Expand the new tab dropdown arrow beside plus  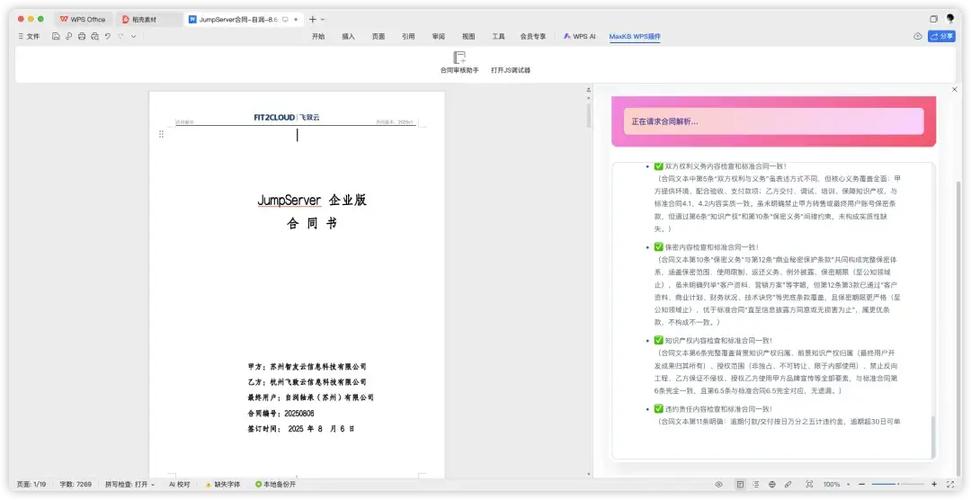click(x=323, y=20)
